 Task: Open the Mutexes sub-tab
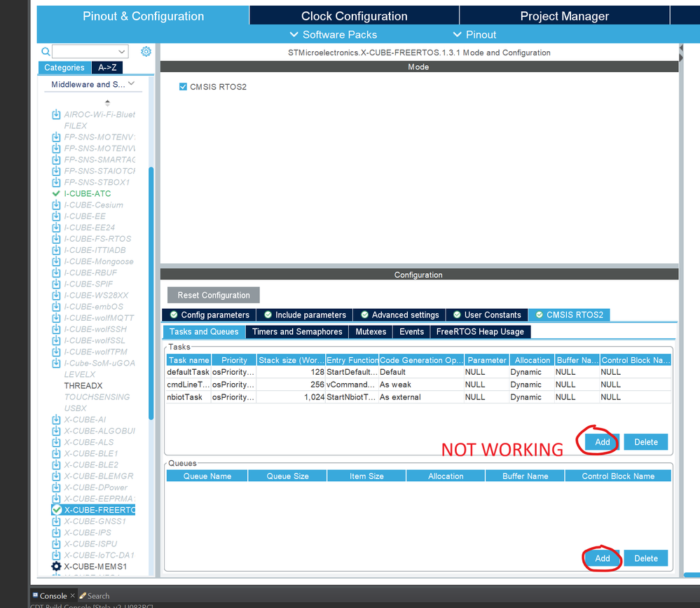coord(371,332)
